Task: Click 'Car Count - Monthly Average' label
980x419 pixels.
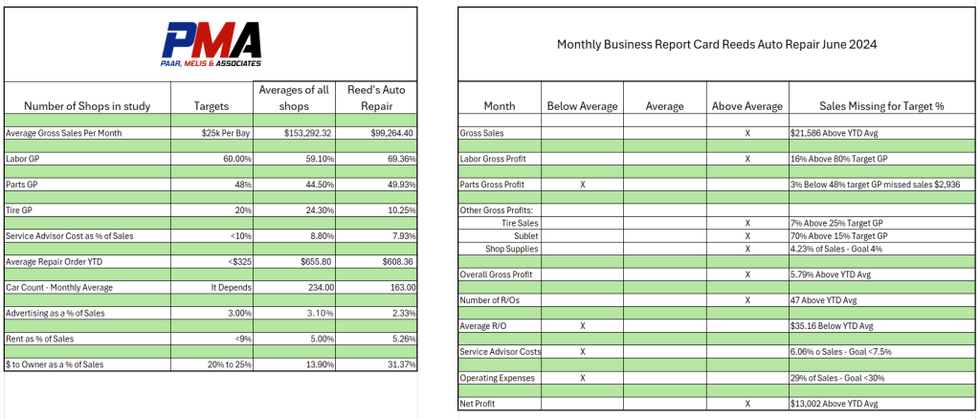Action: [x=60, y=288]
